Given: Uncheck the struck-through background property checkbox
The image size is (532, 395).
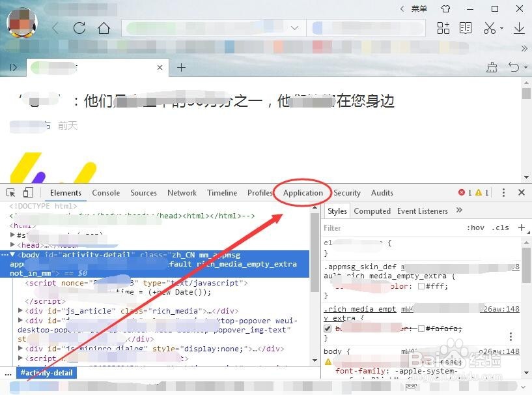Looking at the screenshot, I should (x=328, y=329).
